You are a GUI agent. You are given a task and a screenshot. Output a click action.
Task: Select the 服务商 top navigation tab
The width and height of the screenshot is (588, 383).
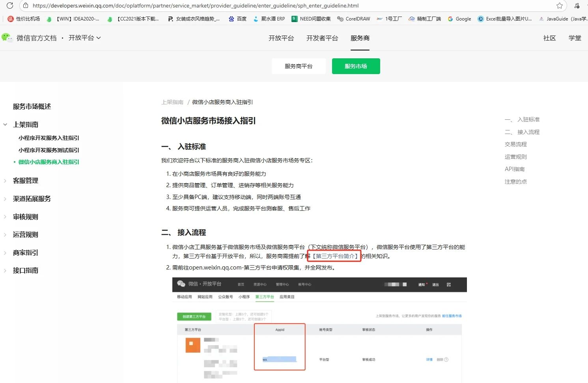[360, 38]
